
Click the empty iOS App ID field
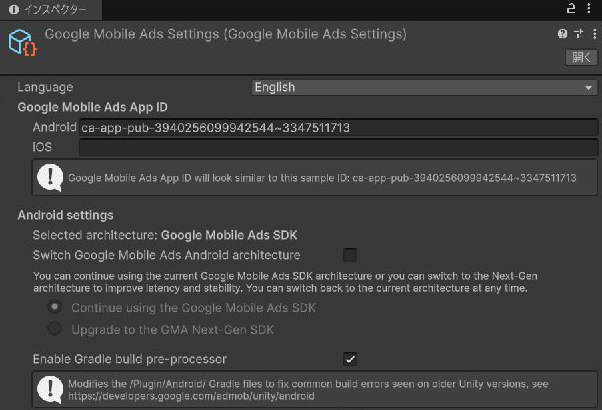(338, 147)
